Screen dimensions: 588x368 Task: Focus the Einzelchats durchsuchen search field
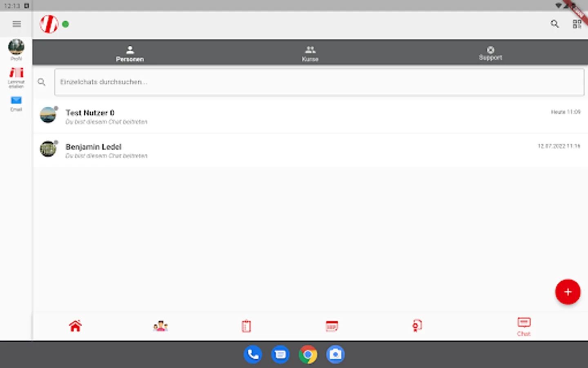pos(319,82)
